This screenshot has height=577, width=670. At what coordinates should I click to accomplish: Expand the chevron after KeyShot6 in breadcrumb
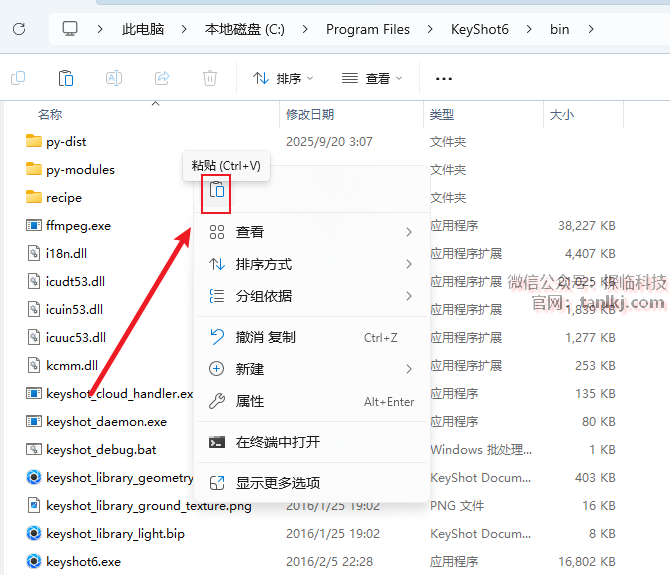529,29
